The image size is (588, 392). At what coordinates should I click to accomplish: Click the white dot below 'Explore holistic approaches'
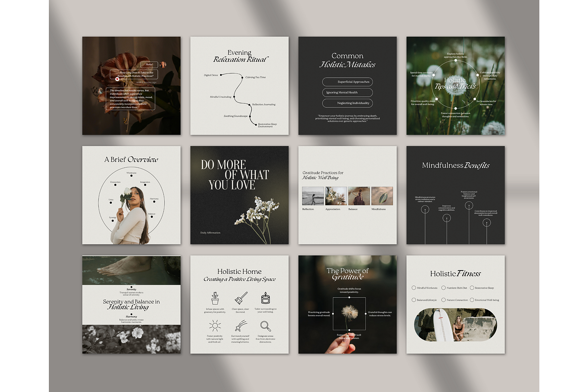click(456, 61)
